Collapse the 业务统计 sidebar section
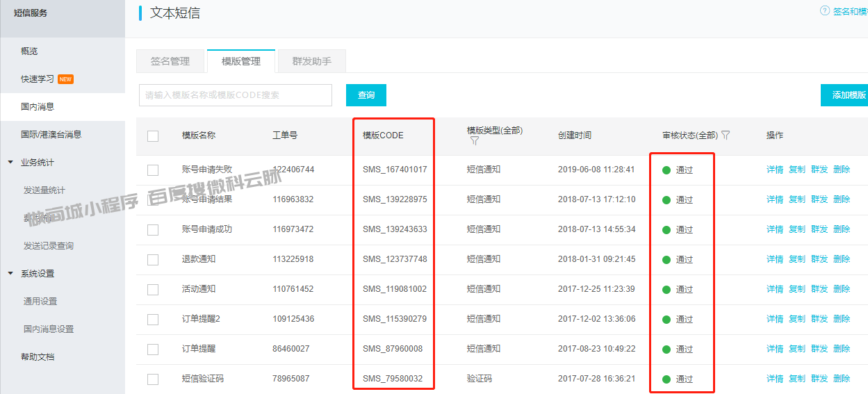The width and height of the screenshot is (868, 394). (x=10, y=162)
